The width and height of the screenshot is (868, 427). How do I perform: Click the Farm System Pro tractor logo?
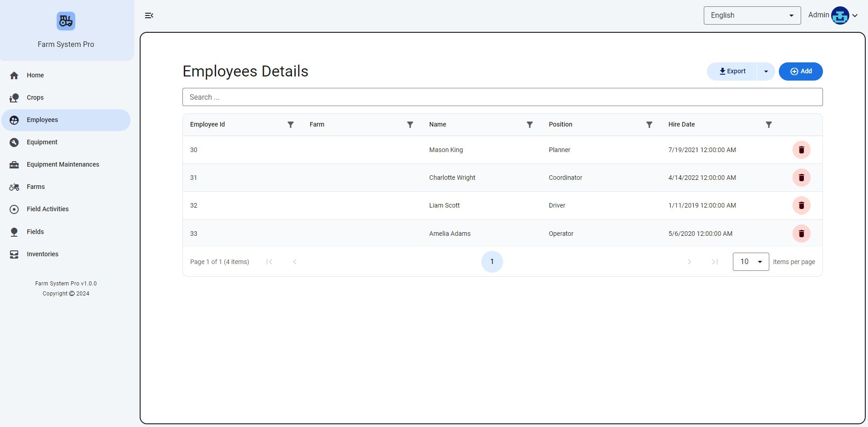(66, 21)
